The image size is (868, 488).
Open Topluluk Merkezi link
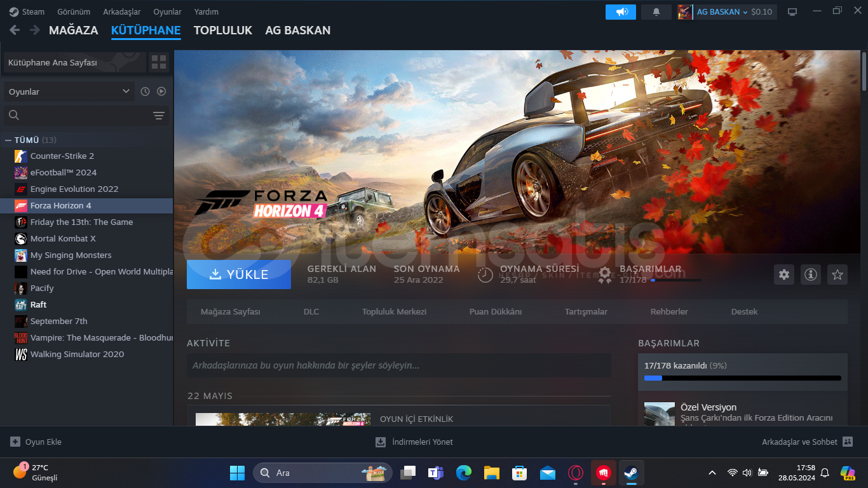click(x=394, y=312)
